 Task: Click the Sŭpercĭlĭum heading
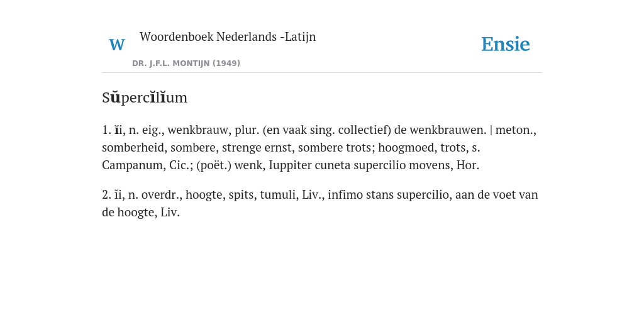point(145,97)
